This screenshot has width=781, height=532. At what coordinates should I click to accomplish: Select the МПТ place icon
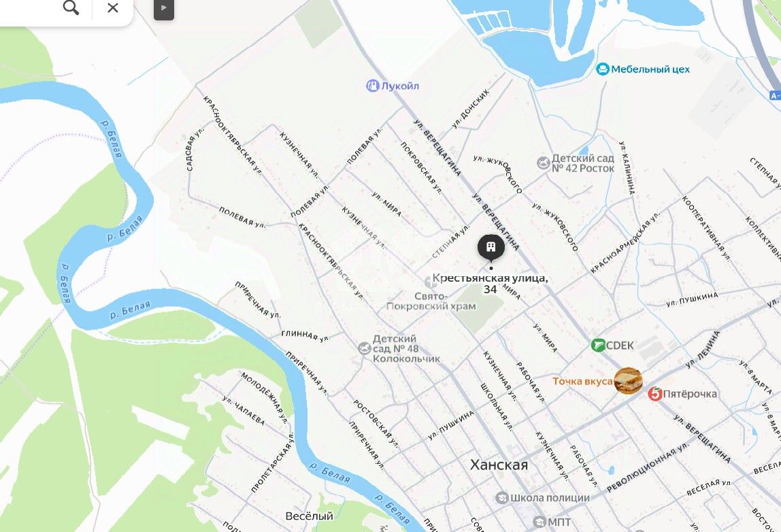pos(539,522)
